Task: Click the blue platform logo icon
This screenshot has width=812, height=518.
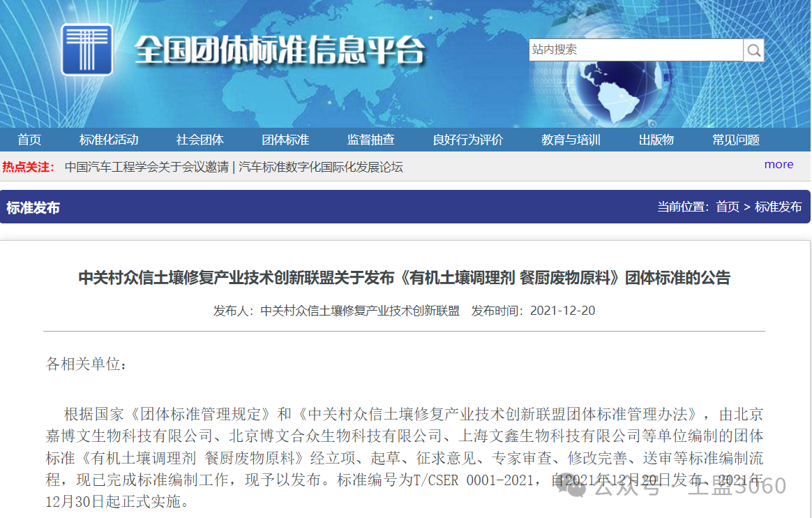Action: (x=87, y=50)
